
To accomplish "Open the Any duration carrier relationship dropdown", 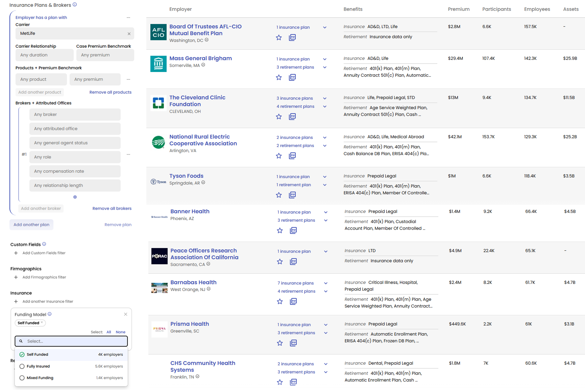I will click(44, 55).
